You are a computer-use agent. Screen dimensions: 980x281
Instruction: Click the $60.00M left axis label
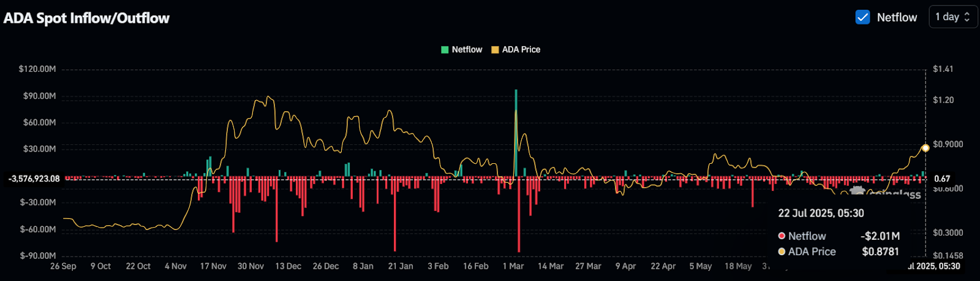click(x=40, y=123)
